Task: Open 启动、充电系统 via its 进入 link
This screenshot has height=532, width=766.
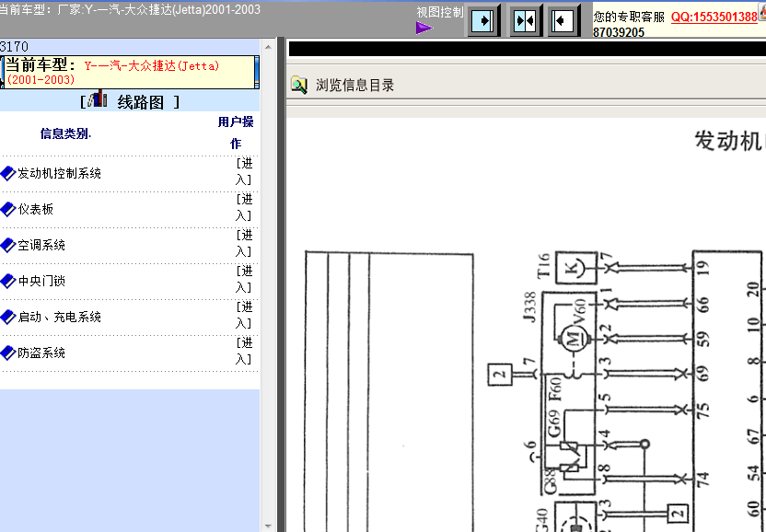Action: pyautogui.click(x=244, y=316)
